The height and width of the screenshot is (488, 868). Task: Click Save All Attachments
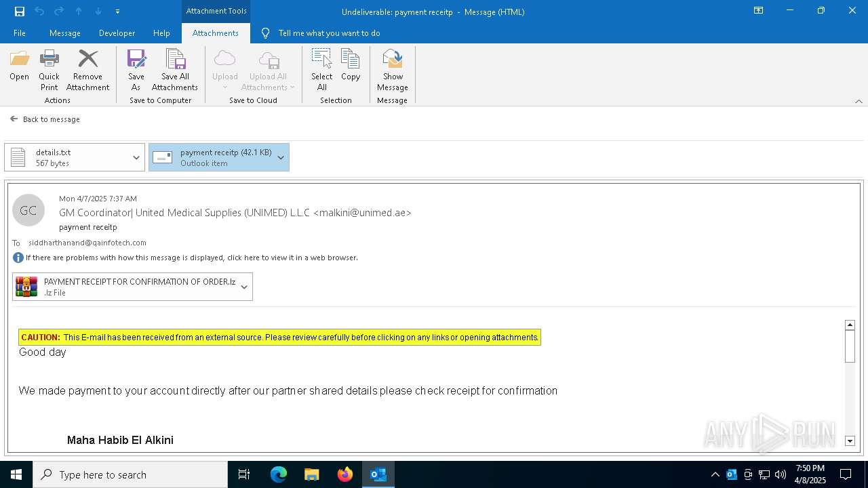pos(175,70)
